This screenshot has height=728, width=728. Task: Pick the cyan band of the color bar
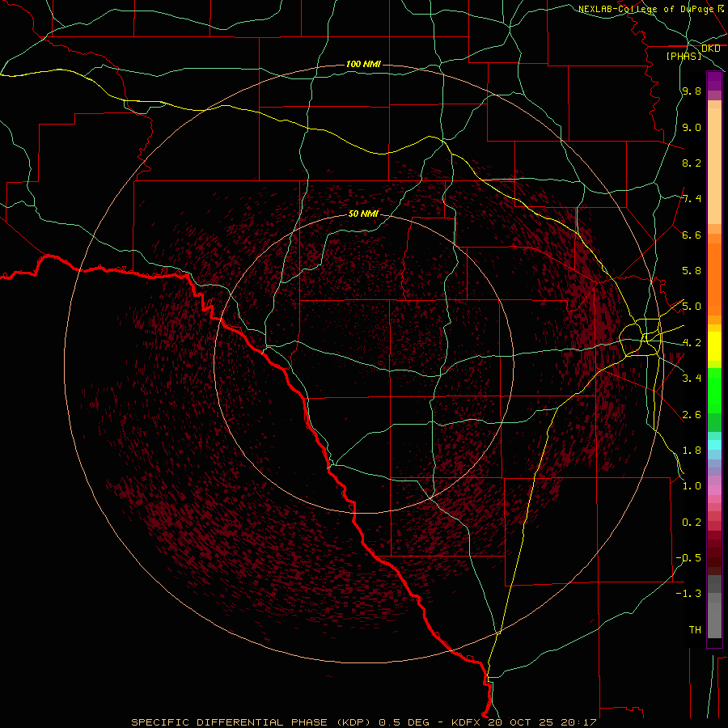tap(714, 445)
